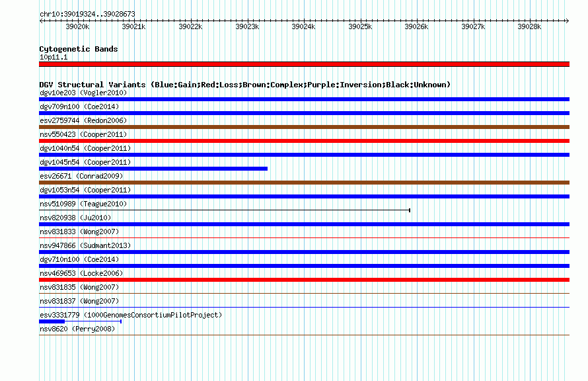Screen dimensions: 588x381
Task: Open variant dgv1045n54 (Cooper2011) label
Action: point(85,162)
